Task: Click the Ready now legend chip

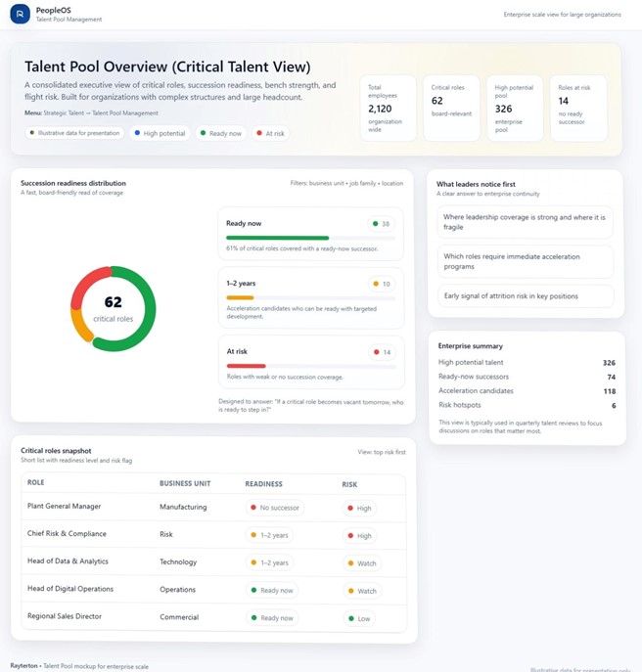Action: pyautogui.click(x=221, y=133)
